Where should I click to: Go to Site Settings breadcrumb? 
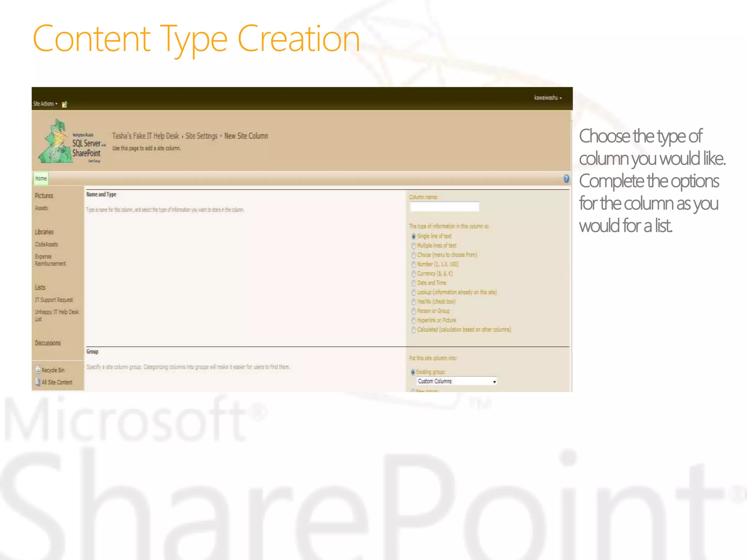201,136
